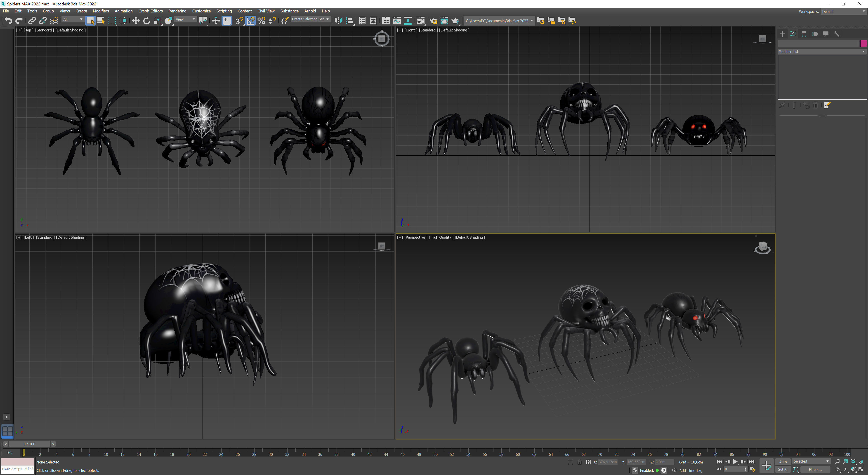The width and height of the screenshot is (868, 475).
Task: Open the View reference coordinate dropdown
Action: pos(185,19)
